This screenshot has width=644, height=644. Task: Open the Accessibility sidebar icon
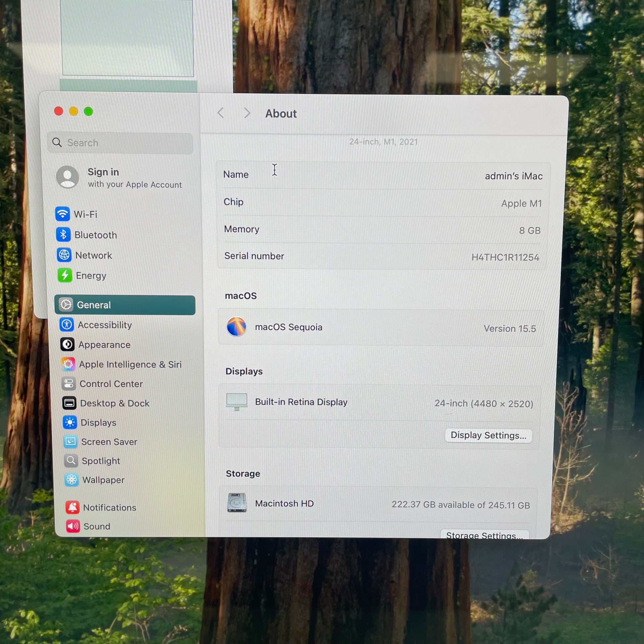tap(67, 324)
